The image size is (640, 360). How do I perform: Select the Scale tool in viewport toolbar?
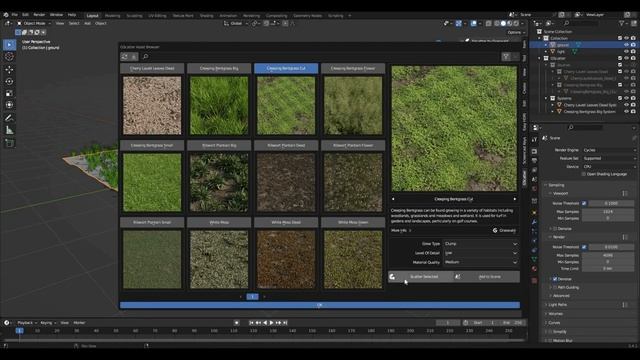point(9,93)
